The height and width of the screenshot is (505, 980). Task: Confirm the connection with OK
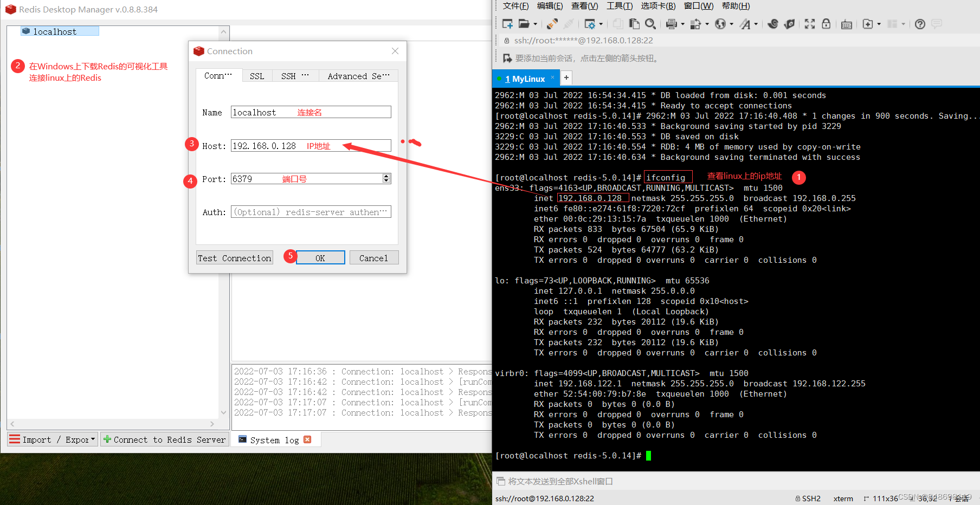tap(320, 258)
